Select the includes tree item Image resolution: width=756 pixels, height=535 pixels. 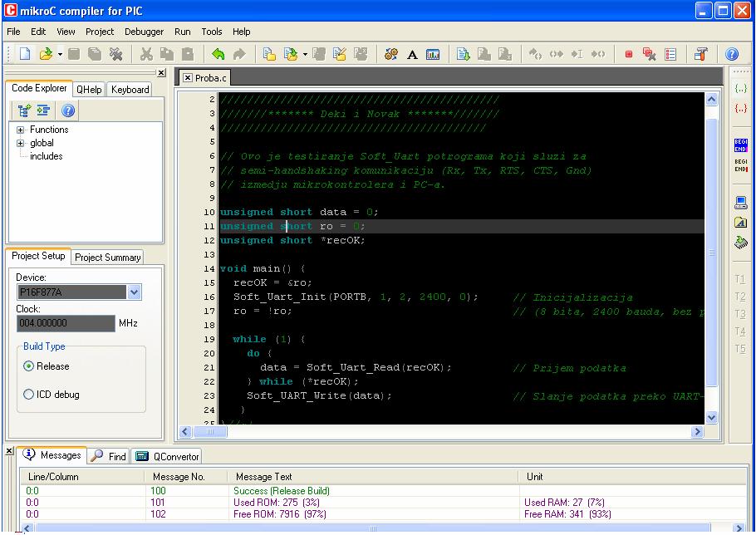(x=47, y=156)
